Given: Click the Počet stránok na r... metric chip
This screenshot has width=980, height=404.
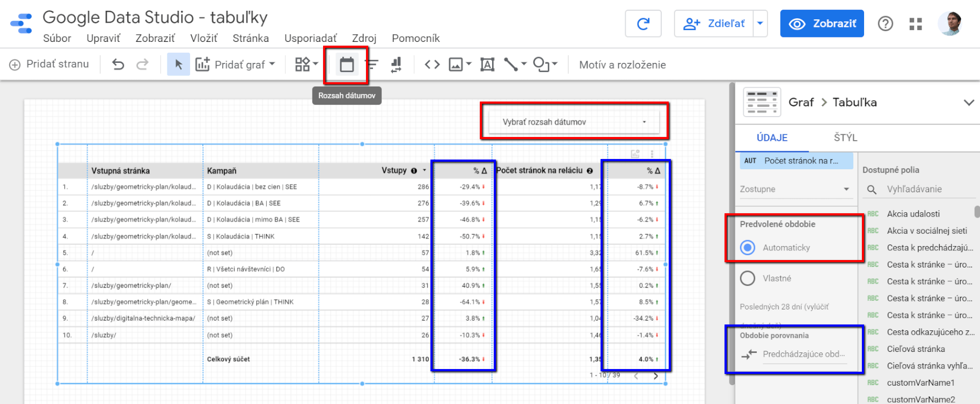Looking at the screenshot, I should click(796, 161).
